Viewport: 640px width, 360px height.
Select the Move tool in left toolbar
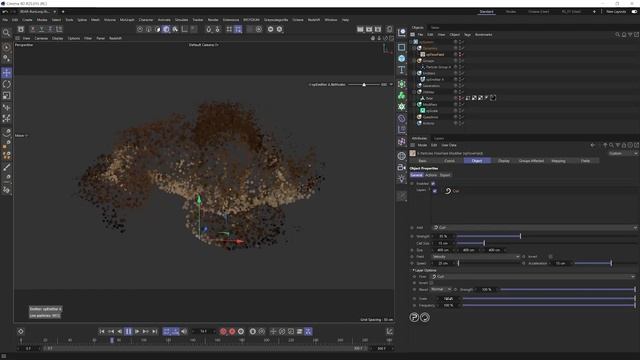pos(7,73)
